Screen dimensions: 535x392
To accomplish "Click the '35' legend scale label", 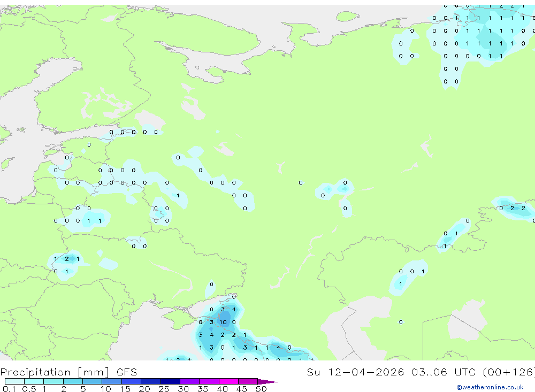I will [203, 389].
